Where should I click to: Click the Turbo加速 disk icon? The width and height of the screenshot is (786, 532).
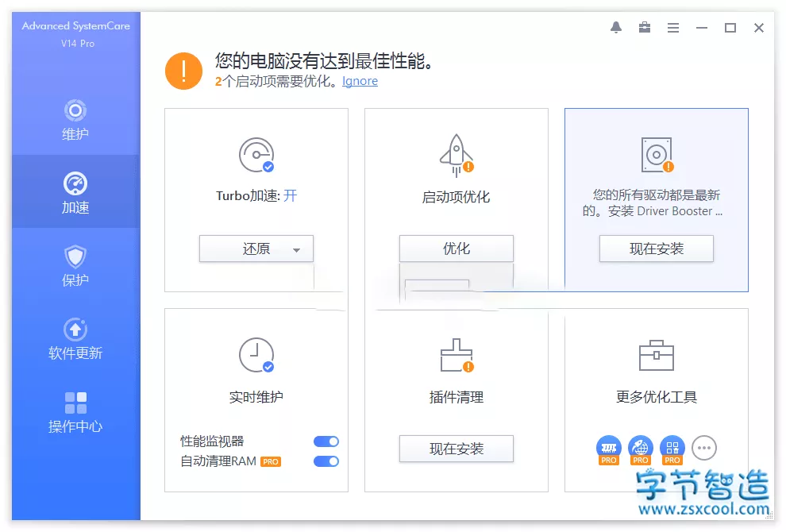(x=256, y=155)
